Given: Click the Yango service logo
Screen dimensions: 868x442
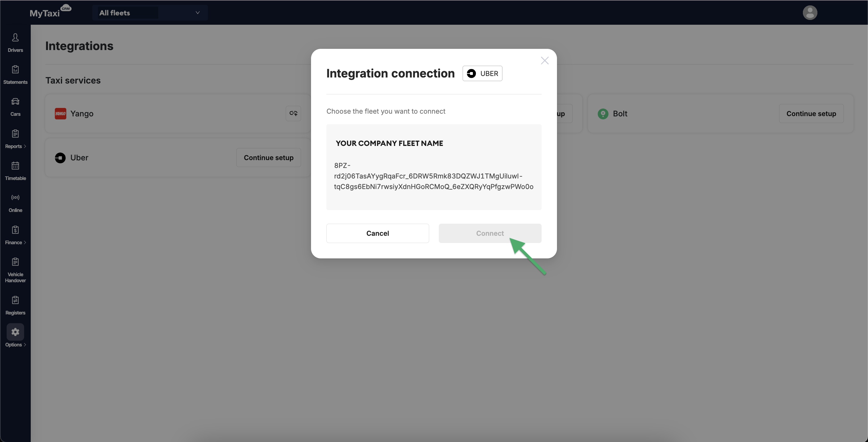Looking at the screenshot, I should 60,114.
